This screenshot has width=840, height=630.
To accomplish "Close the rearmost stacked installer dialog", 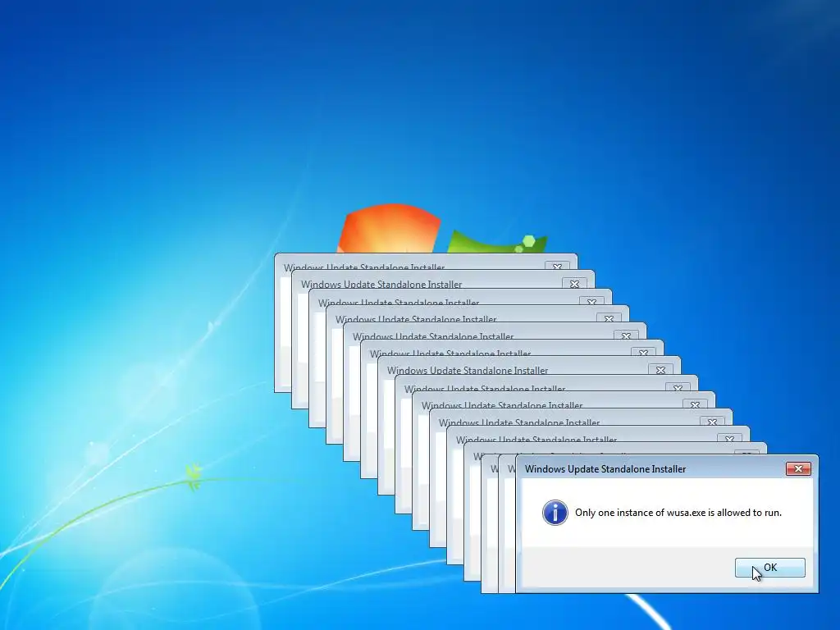I will pyautogui.click(x=557, y=266).
